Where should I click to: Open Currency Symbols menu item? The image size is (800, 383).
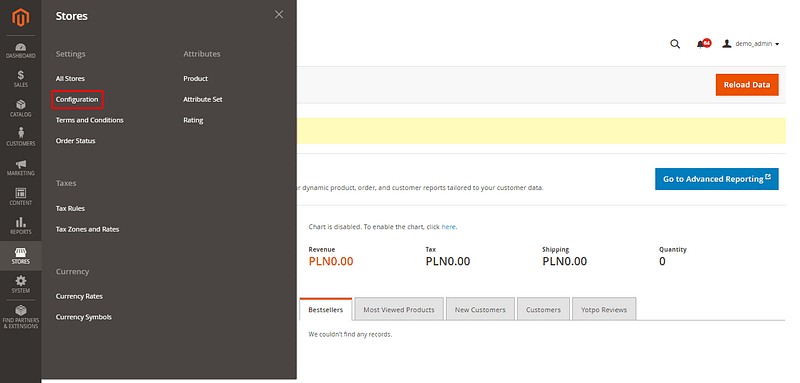[84, 317]
